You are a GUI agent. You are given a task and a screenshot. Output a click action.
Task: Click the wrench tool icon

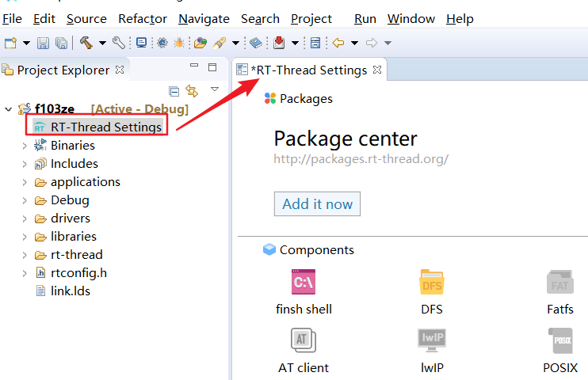[x=119, y=43]
